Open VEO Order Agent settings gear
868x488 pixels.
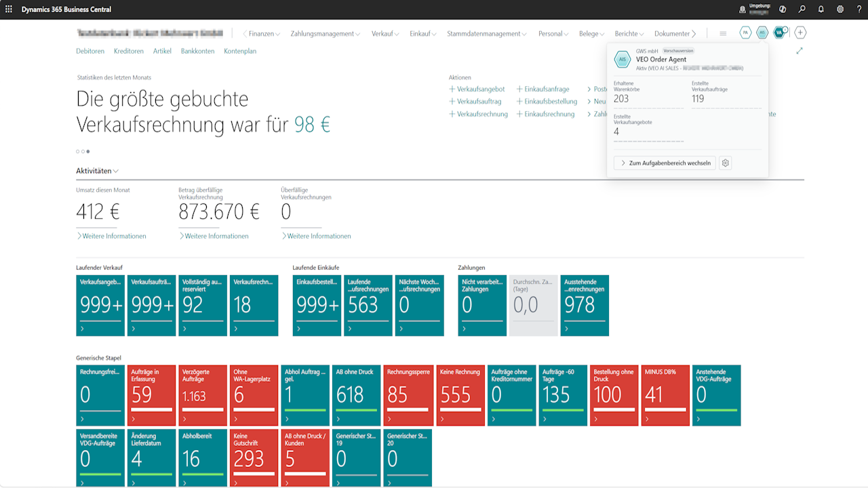725,163
